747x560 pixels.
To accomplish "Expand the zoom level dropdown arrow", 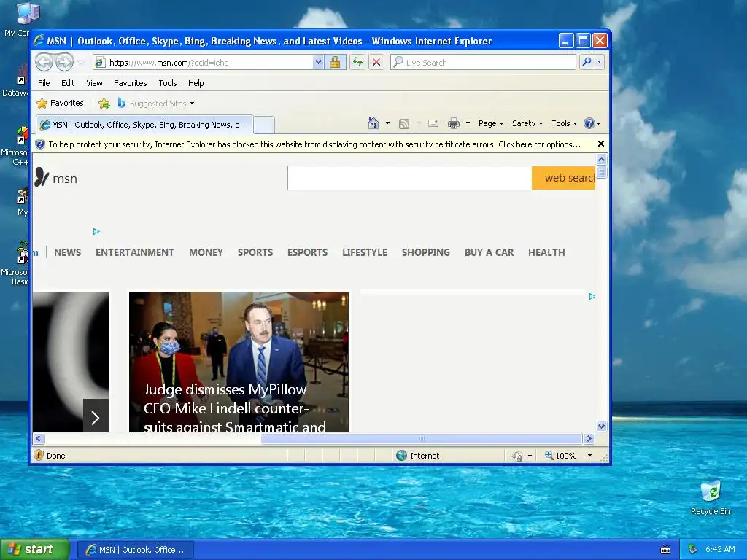I will pos(589,456).
